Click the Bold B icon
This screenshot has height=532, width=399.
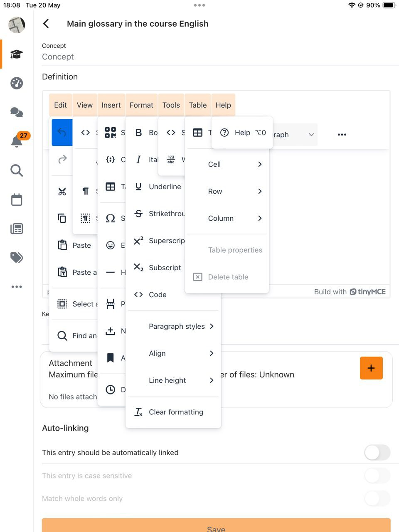coord(139,133)
